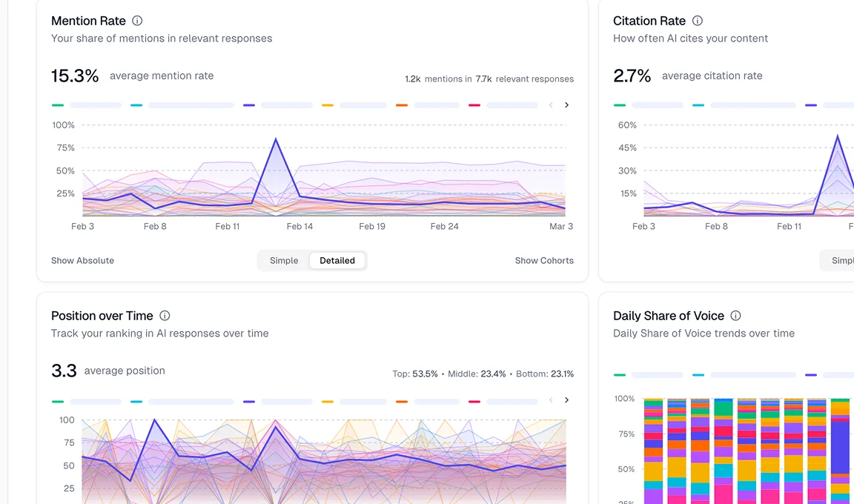Click left chevron in Position over Time legend

551,399
